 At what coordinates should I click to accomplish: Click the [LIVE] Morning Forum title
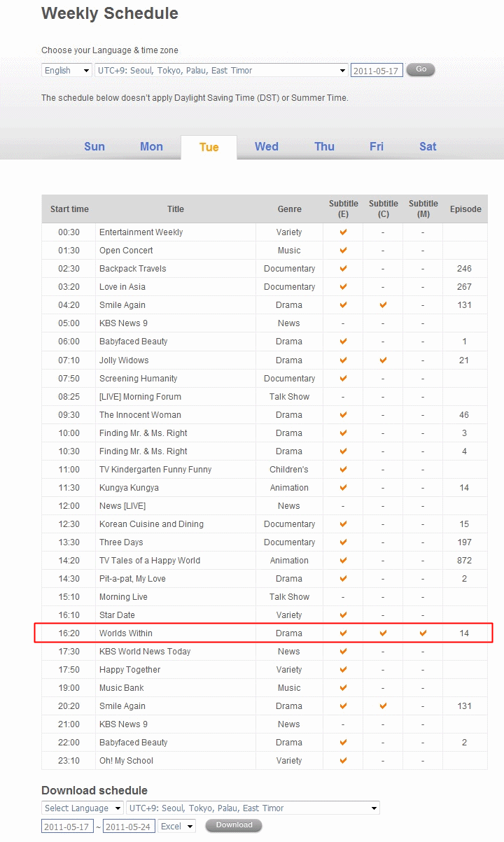click(x=140, y=397)
